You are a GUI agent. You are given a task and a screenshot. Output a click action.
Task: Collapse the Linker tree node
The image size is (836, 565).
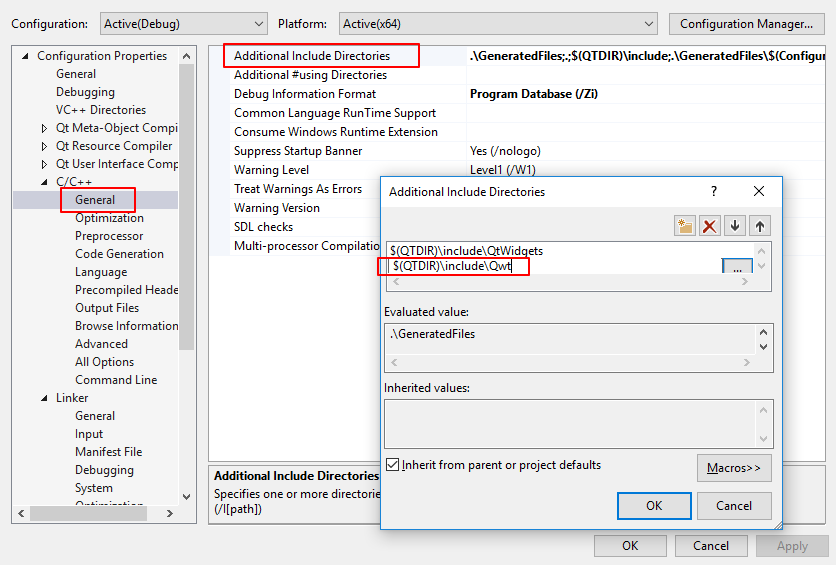tap(44, 398)
